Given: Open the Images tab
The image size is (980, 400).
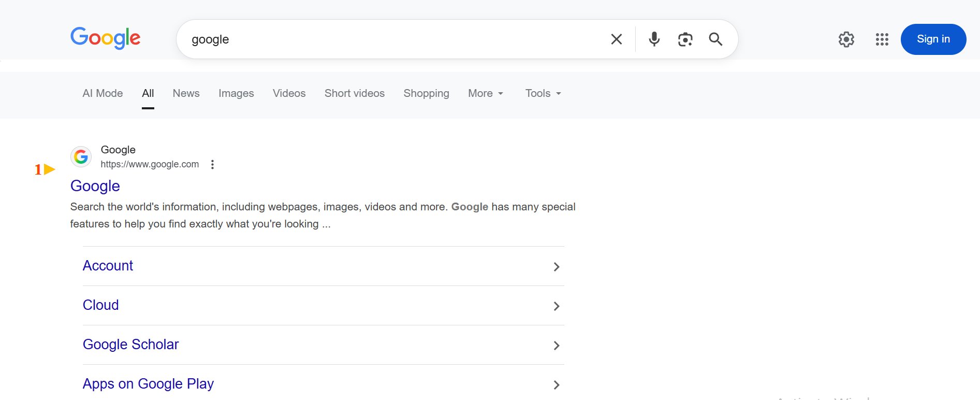Looking at the screenshot, I should (x=236, y=93).
